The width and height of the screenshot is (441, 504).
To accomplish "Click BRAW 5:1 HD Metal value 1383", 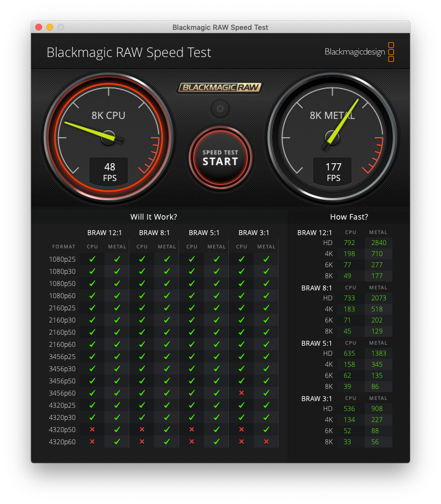I will [379, 354].
